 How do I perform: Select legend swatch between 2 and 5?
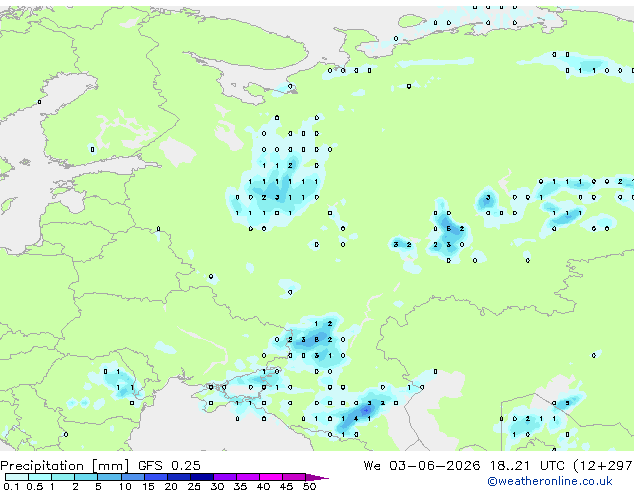(86, 477)
